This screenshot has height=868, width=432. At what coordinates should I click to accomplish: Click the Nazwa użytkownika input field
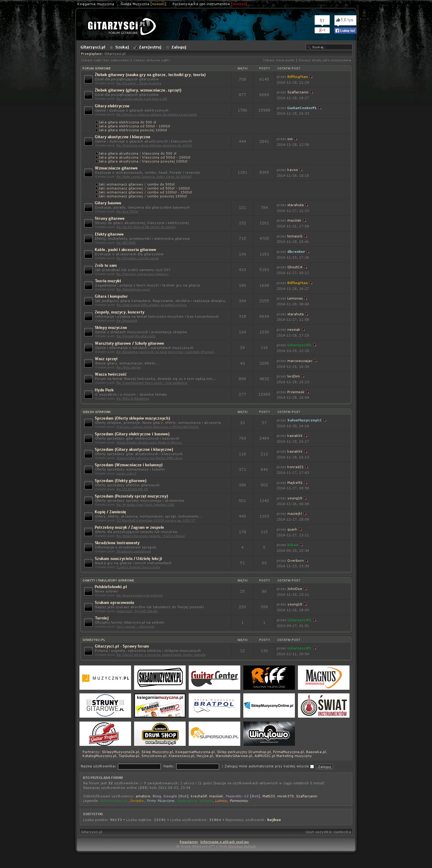pos(139,766)
